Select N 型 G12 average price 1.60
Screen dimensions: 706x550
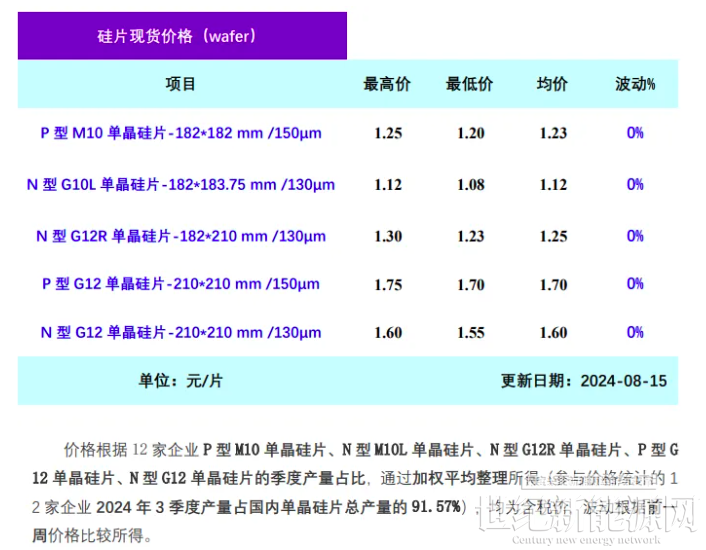click(x=553, y=333)
